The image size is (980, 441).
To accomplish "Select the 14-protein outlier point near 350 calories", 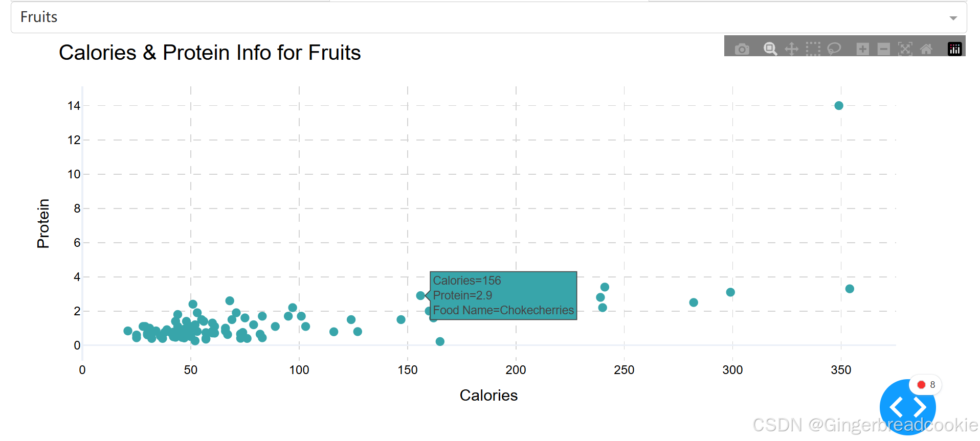I will (x=838, y=105).
